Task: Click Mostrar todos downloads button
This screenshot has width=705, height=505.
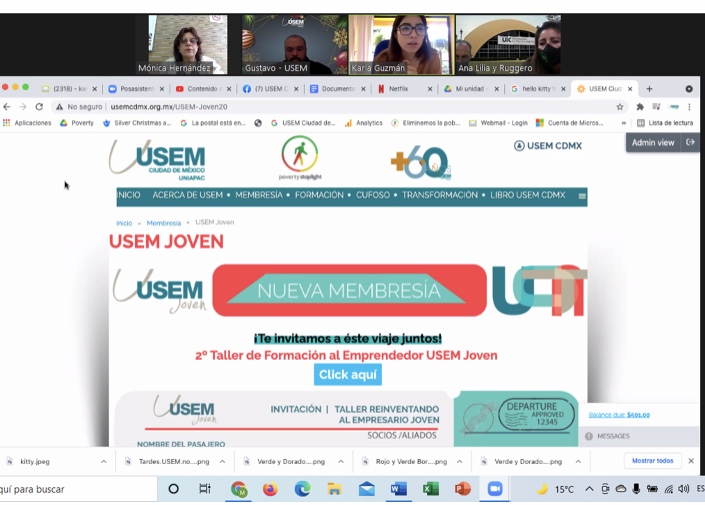Action: point(652,461)
